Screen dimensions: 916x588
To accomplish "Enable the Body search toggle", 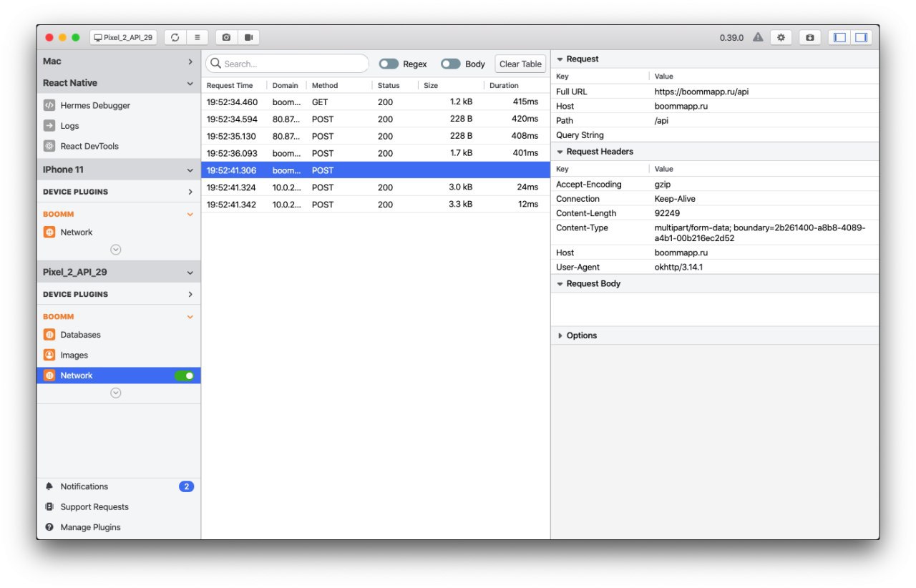I will [x=451, y=64].
